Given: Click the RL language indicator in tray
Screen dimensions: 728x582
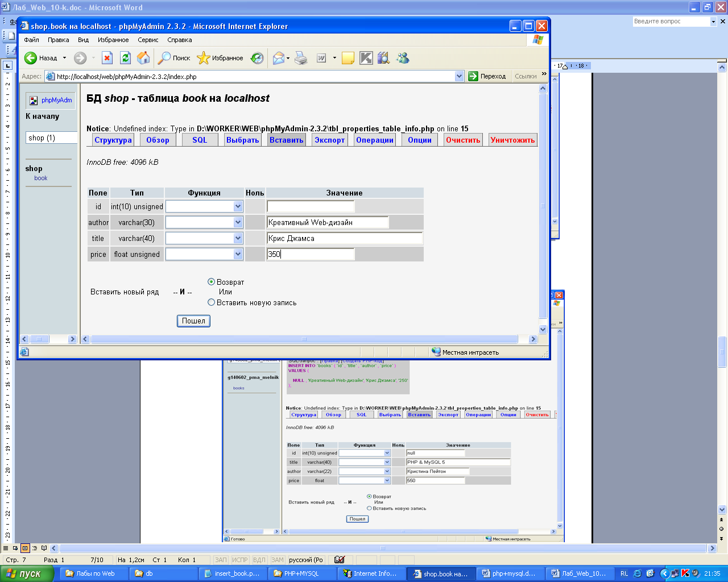Looking at the screenshot, I should 624,573.
